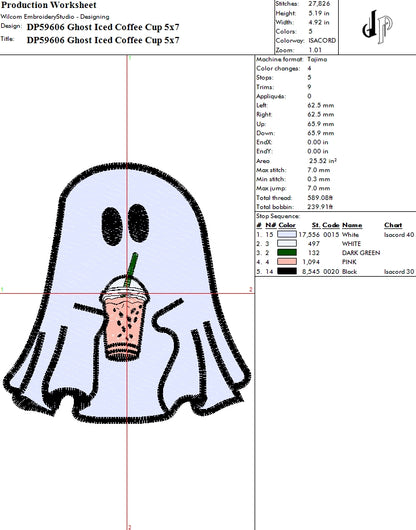416x530 pixels.
Task: Click the 'Color' column header
Action: tap(287, 225)
